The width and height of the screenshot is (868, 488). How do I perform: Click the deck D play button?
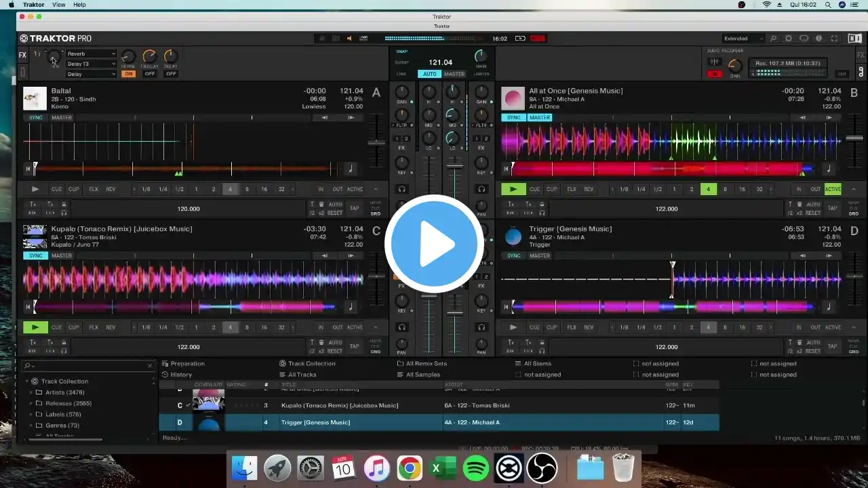click(513, 327)
